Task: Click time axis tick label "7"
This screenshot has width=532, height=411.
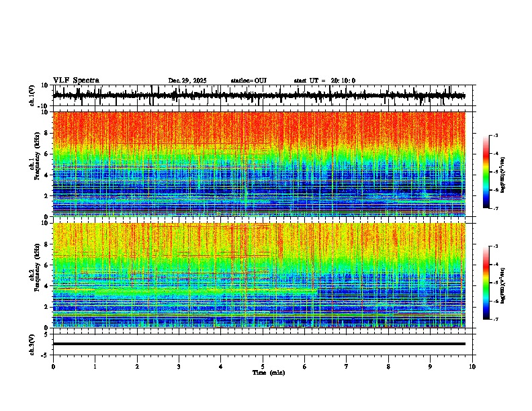Action: coord(347,367)
